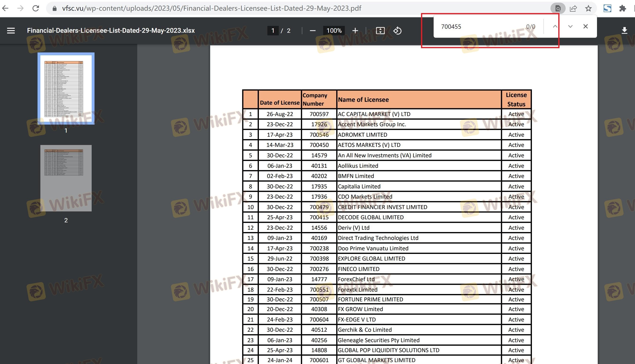Click the browser address bar URL

(211, 8)
